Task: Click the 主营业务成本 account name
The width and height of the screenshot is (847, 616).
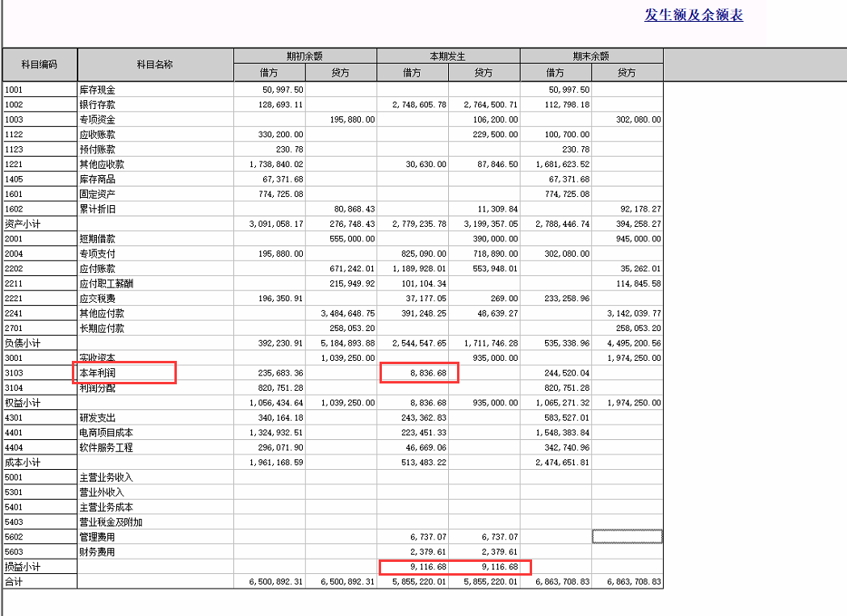Action: pyautogui.click(x=107, y=507)
